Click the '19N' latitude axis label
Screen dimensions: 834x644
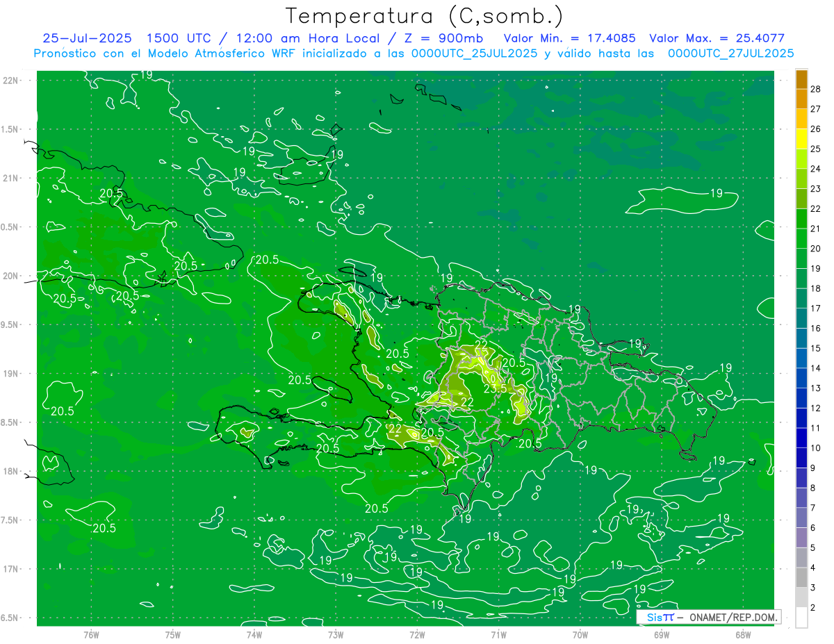(x=10, y=374)
